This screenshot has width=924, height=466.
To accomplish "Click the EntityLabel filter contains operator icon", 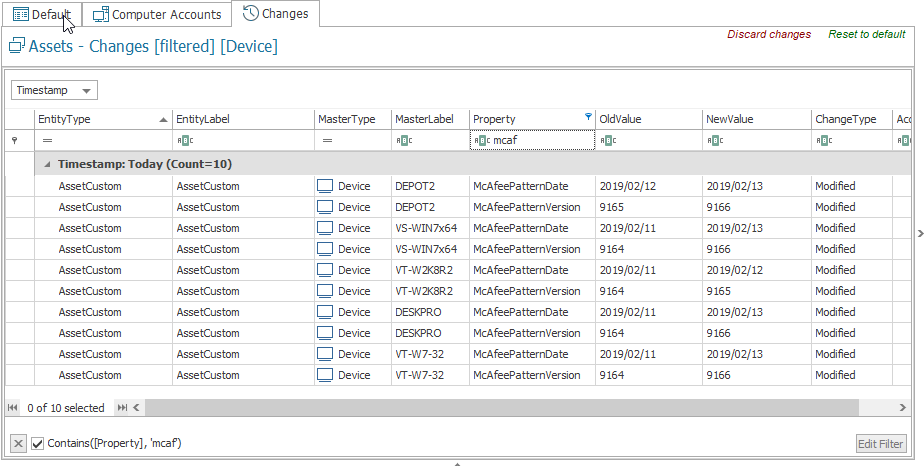I will (x=185, y=141).
